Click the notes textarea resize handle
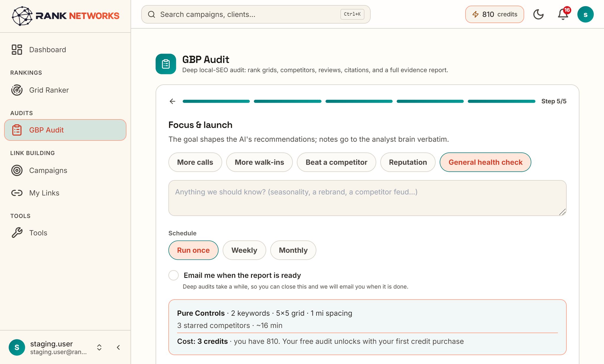604x364 pixels. (562, 212)
